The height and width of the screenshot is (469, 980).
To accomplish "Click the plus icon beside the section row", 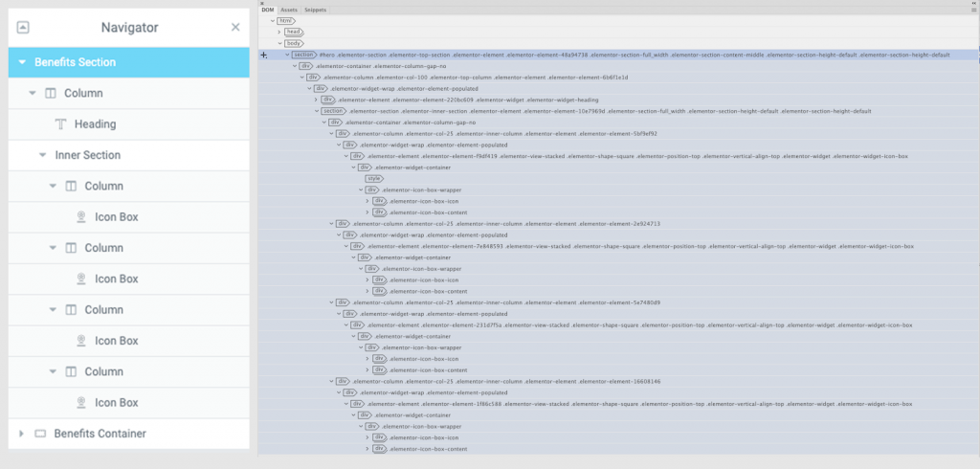I will [264, 56].
